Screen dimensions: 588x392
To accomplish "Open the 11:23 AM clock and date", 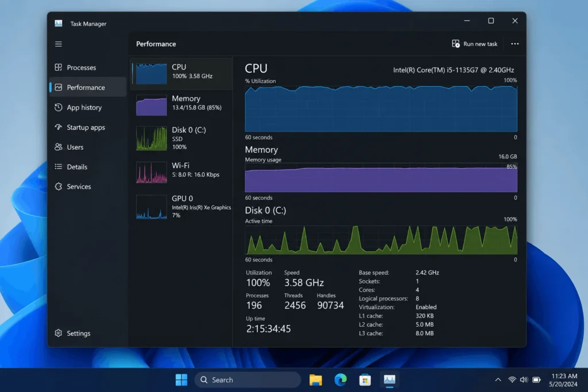I will (563, 379).
